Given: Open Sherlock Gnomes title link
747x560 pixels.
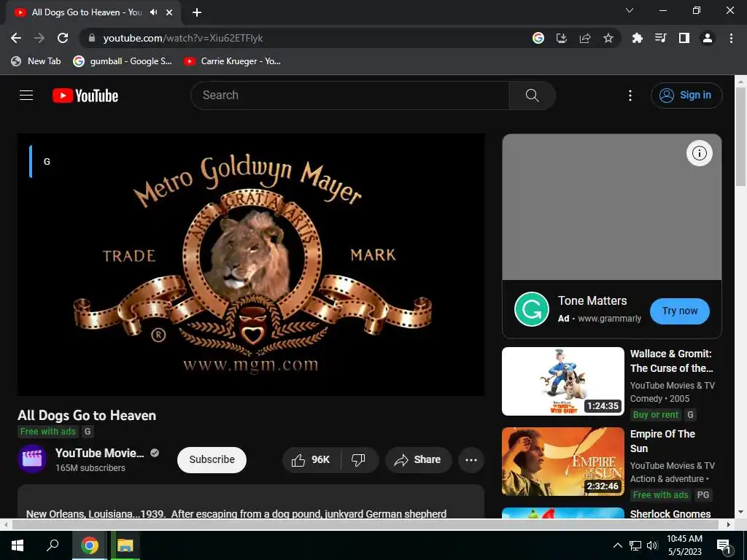Looking at the screenshot, I should tap(670, 513).
